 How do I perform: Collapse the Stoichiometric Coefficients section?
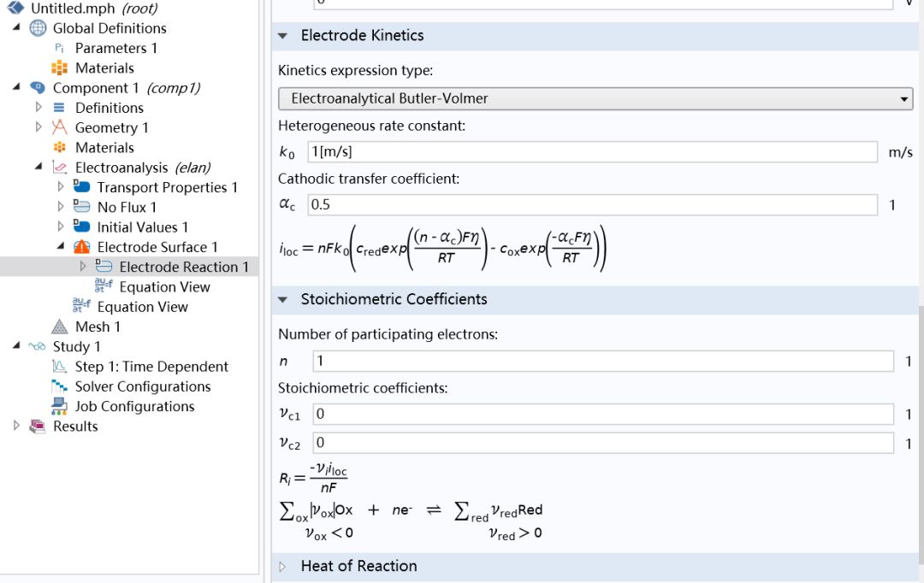tap(283, 299)
